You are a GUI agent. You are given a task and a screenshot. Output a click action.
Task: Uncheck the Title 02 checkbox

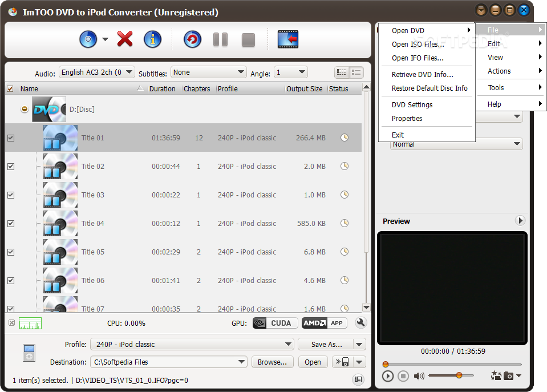click(11, 167)
